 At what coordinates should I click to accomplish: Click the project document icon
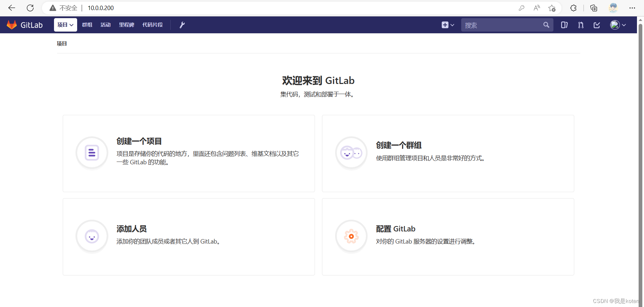[92, 153]
